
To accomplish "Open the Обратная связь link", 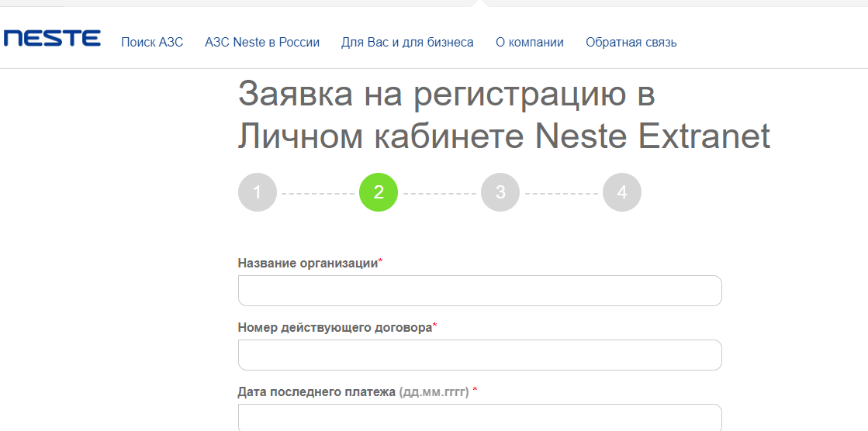I will (631, 43).
